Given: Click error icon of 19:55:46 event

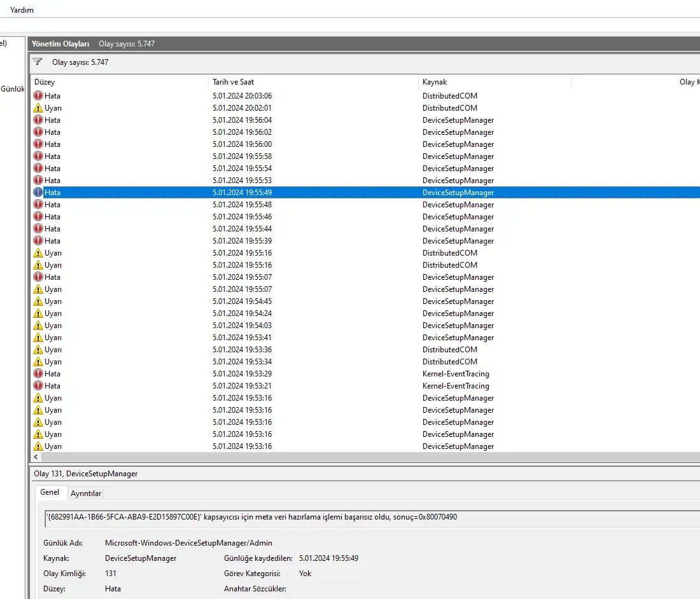Looking at the screenshot, I should coord(38,216).
